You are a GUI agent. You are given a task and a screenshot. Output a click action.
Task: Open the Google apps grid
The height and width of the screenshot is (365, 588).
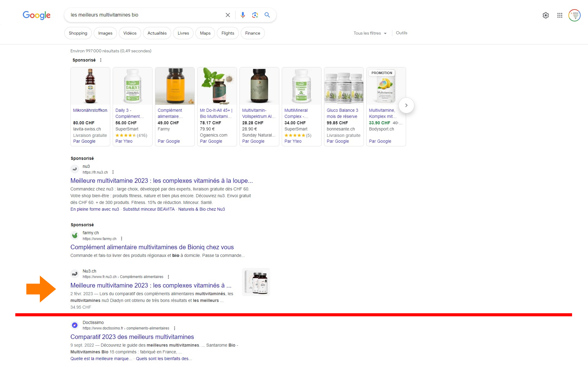click(x=560, y=15)
